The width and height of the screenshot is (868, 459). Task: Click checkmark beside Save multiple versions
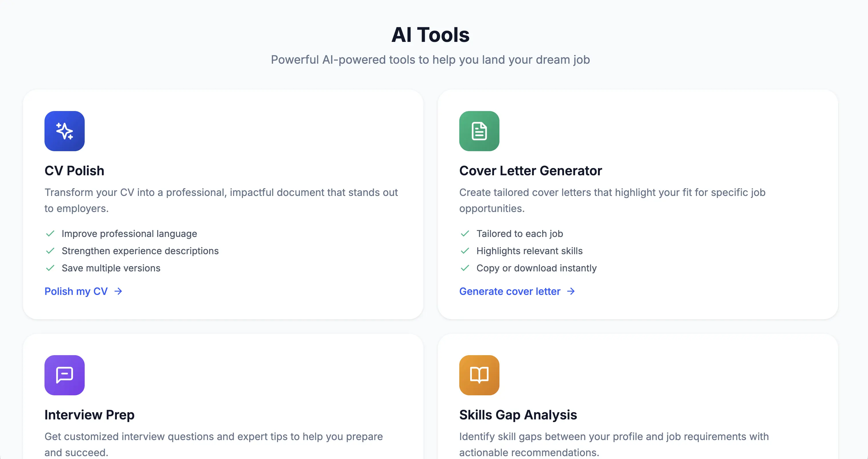click(50, 268)
